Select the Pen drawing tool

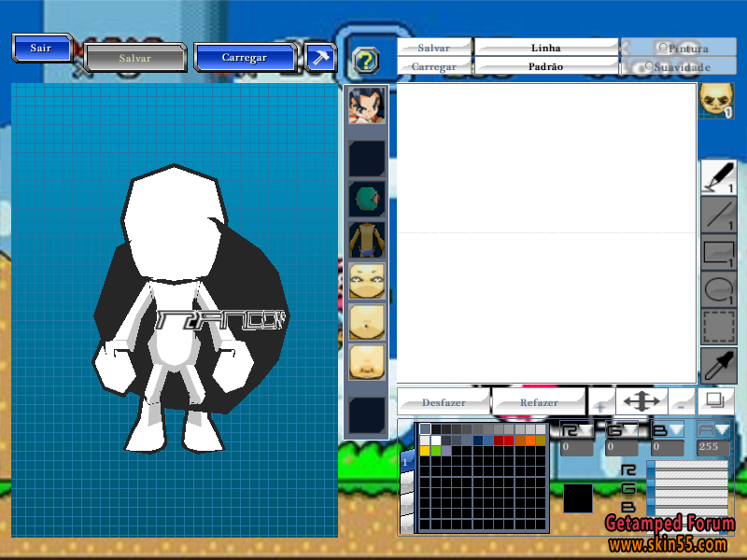pyautogui.click(x=719, y=177)
